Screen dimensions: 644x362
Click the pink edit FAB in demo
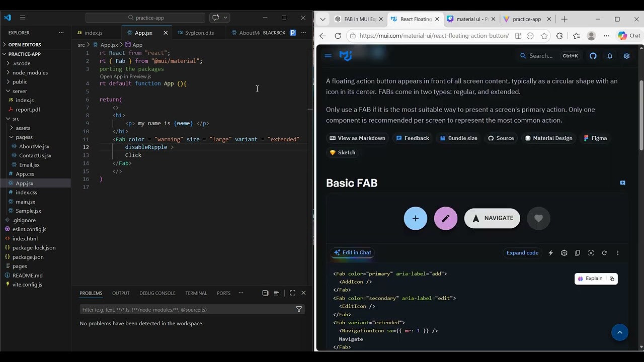pos(446,218)
